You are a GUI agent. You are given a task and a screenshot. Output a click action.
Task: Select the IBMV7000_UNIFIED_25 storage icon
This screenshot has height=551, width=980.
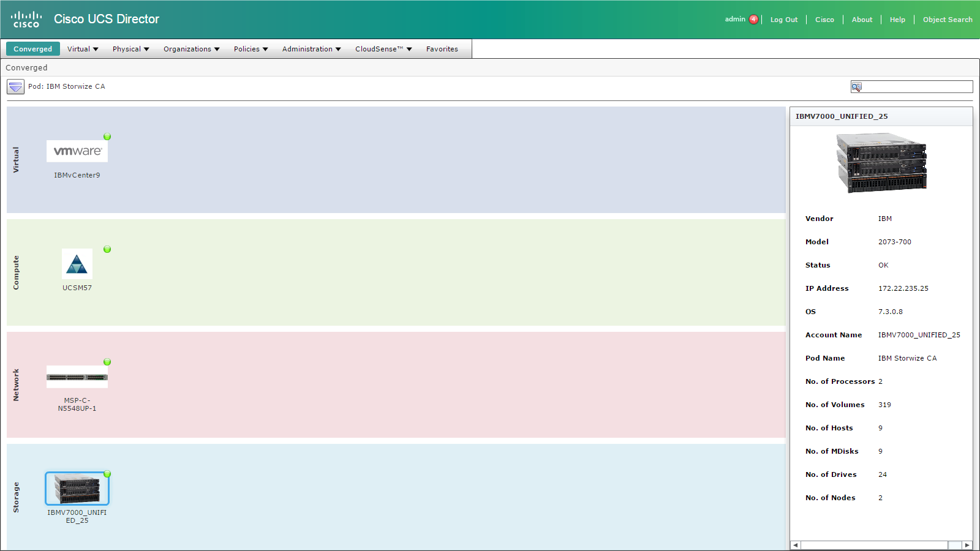tap(77, 489)
